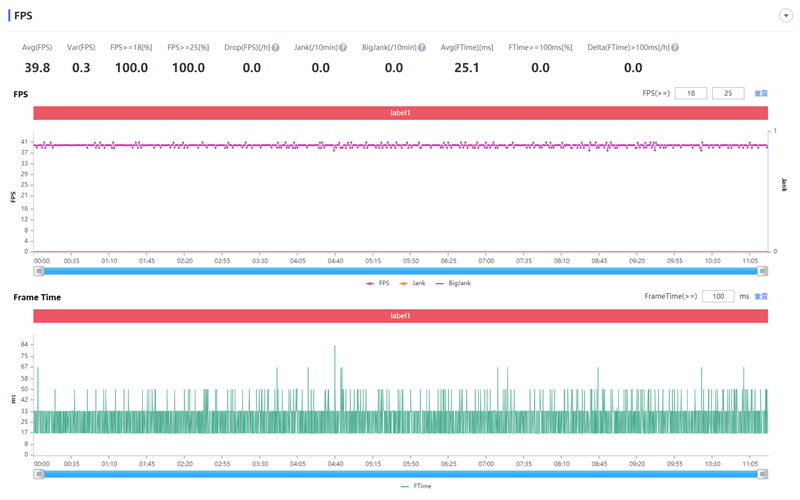800x500 pixels.
Task: Collapse the FPS panel with the top-right arrow
Action: (786, 16)
